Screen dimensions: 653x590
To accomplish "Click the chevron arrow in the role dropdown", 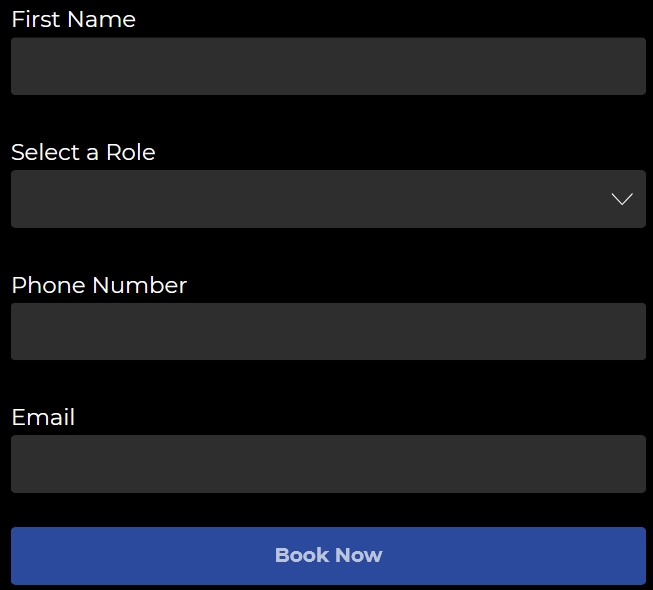I will [x=622, y=199].
